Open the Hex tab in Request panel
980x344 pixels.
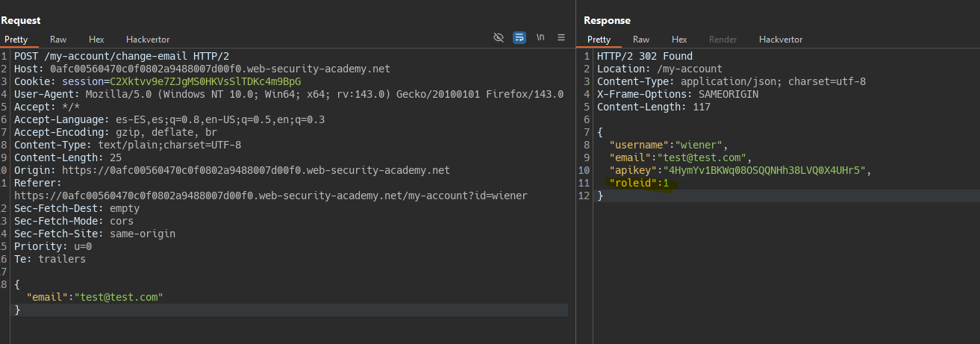click(x=96, y=40)
